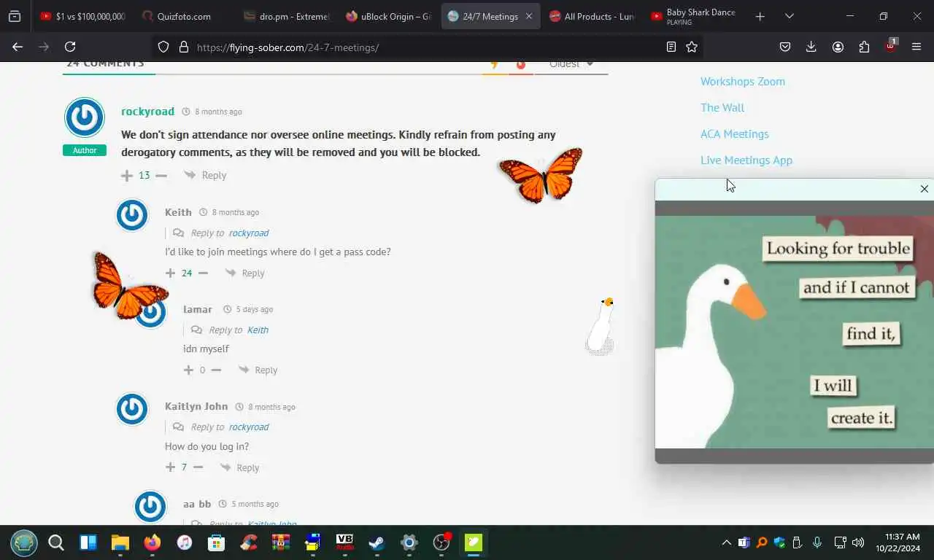934x560 pixels.
Task: Open the ACA Meetings sidebar link
Action: click(735, 133)
